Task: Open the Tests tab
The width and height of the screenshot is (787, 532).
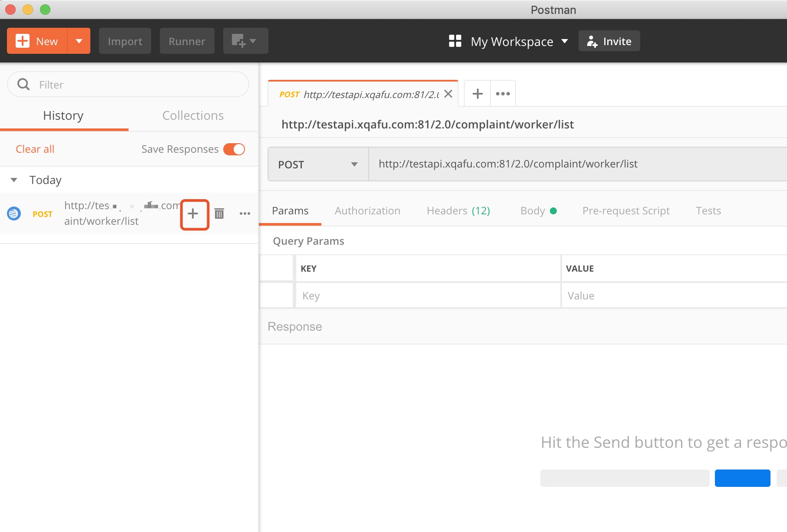Action: click(x=708, y=211)
